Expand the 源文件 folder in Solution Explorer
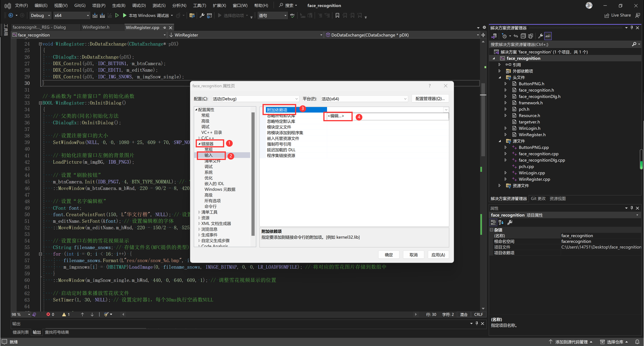The height and width of the screenshot is (346, 644). point(500,141)
